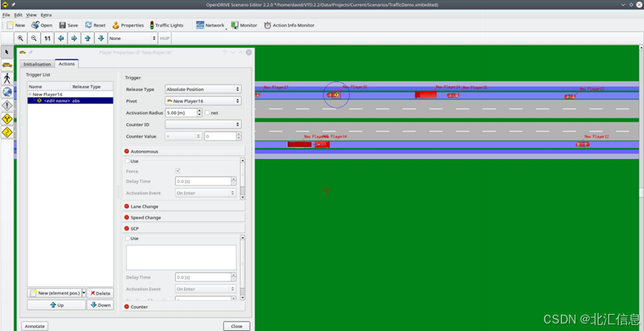
Task: Expand the Speed Change section
Action: [184, 217]
